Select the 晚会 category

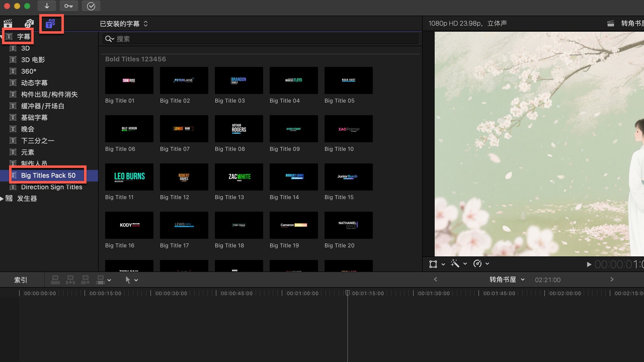click(x=49, y=129)
